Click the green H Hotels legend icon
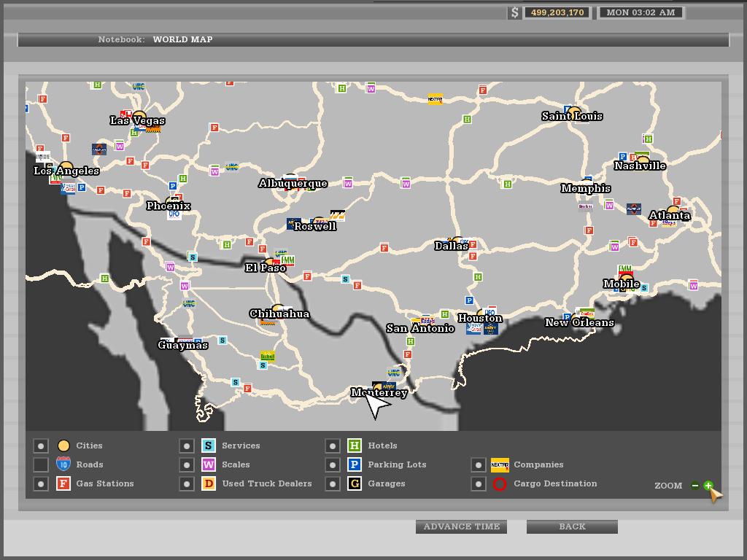Image resolution: width=747 pixels, height=560 pixels. [354, 446]
